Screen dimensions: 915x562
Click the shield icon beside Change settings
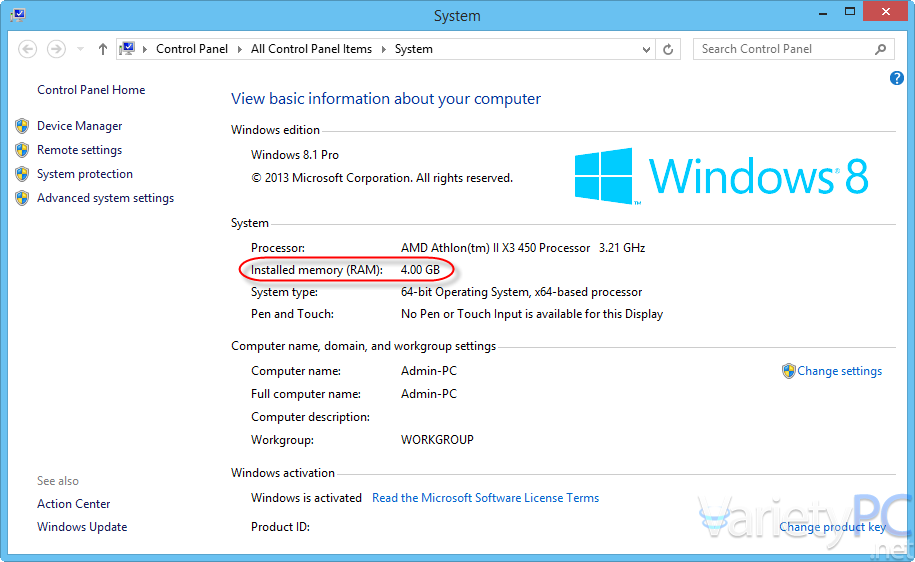(788, 371)
